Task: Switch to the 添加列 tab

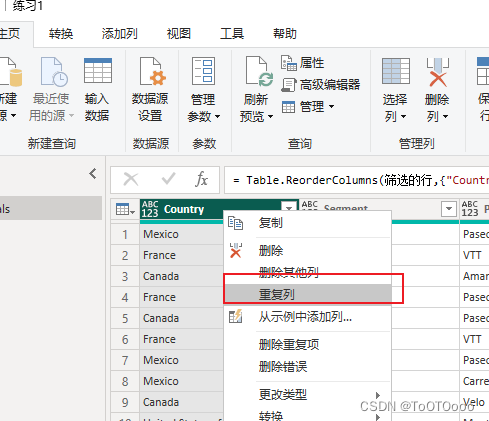Action: (119, 34)
